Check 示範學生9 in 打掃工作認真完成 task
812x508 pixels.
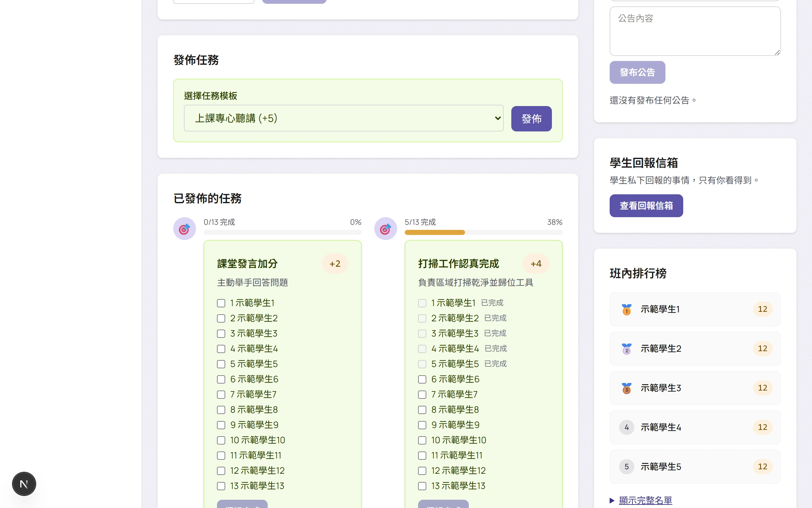point(422,425)
